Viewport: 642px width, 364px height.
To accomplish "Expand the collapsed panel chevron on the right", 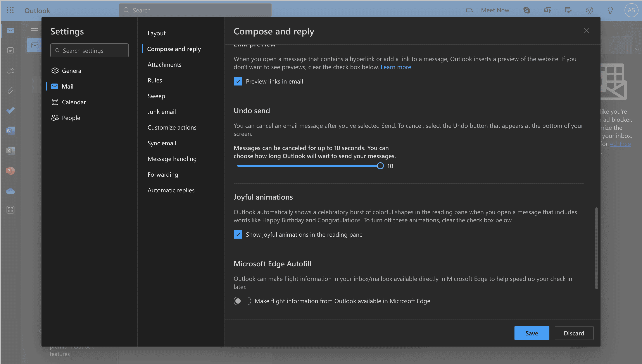I will (x=637, y=49).
